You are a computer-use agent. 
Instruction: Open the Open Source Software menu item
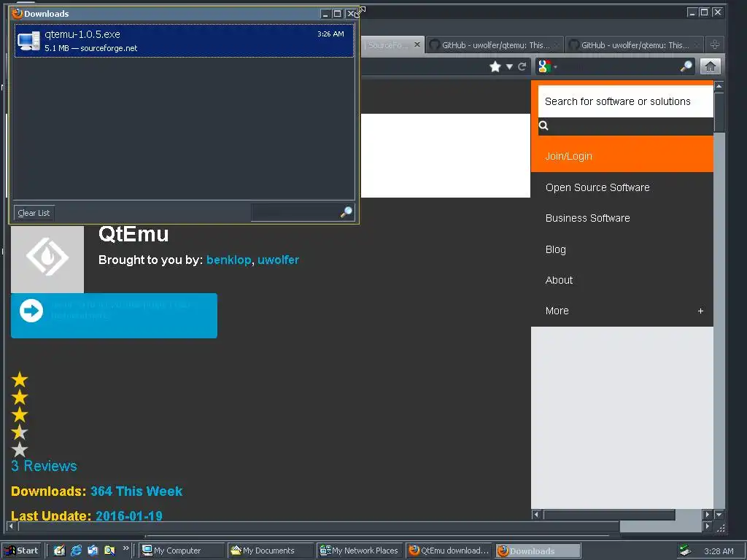pyautogui.click(x=597, y=187)
